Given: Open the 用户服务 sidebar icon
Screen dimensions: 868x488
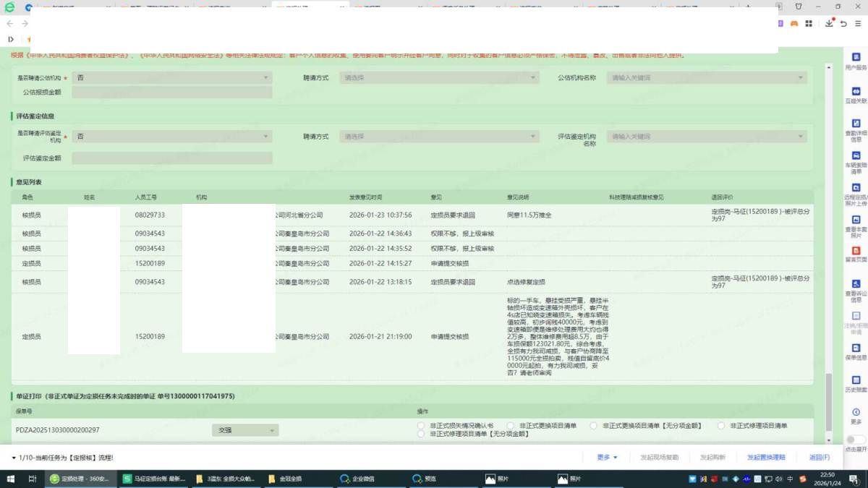Looking at the screenshot, I should click(856, 59).
